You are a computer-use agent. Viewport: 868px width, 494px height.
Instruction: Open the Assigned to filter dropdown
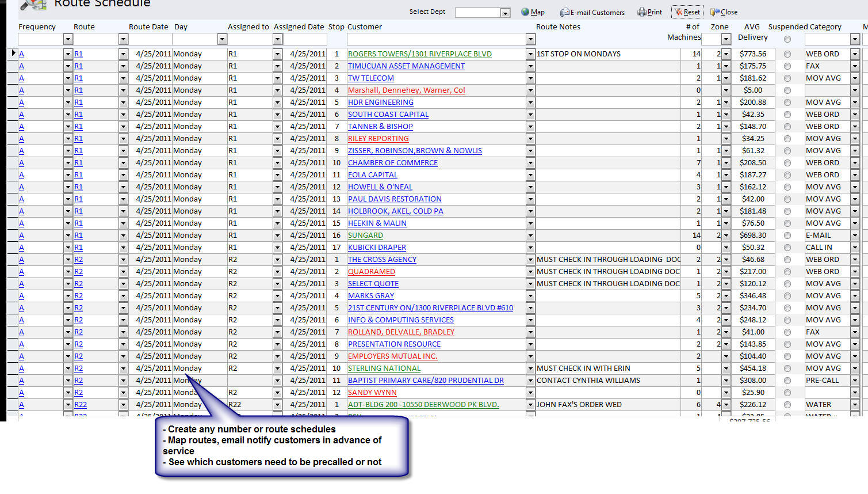coord(277,39)
